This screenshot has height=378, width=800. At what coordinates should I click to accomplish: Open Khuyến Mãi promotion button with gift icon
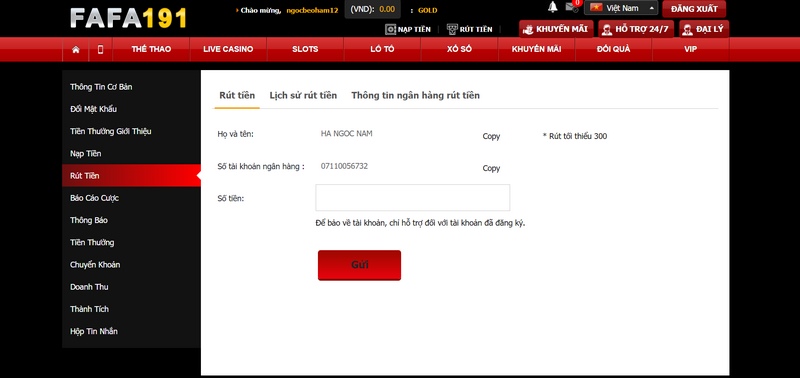pos(556,29)
